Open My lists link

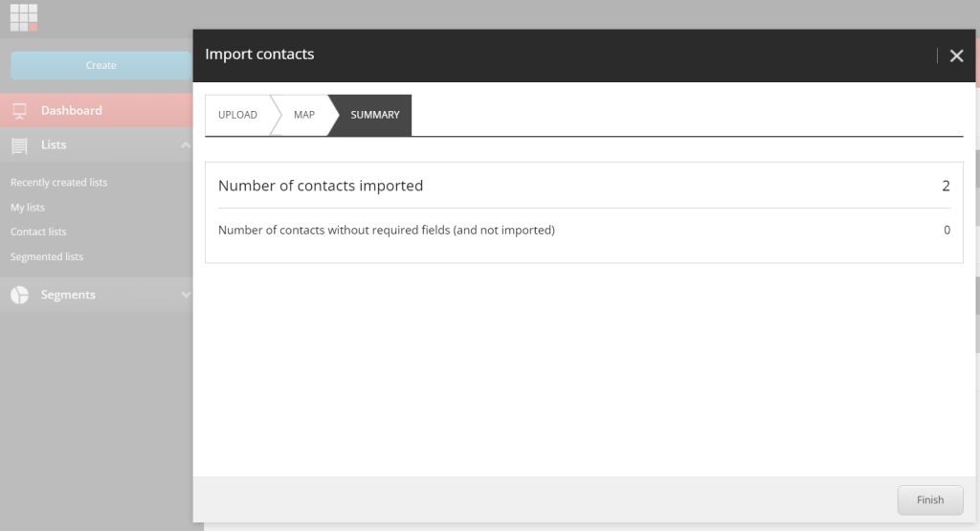[x=28, y=207]
